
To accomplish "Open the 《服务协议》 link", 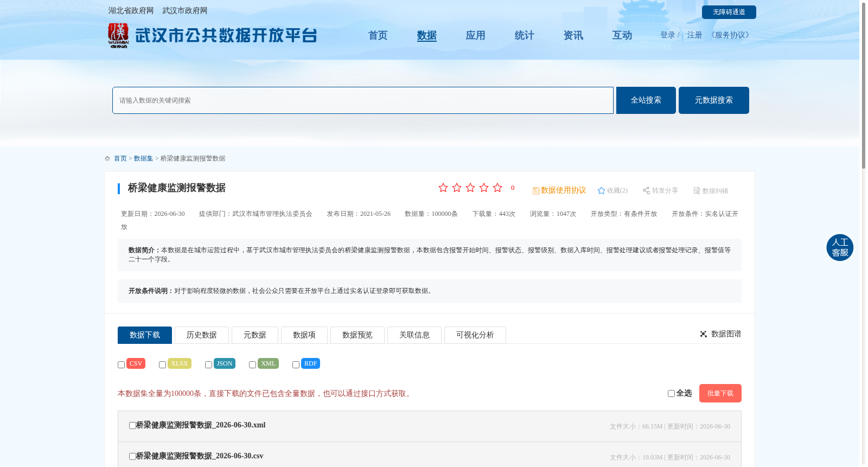I will click(x=730, y=35).
